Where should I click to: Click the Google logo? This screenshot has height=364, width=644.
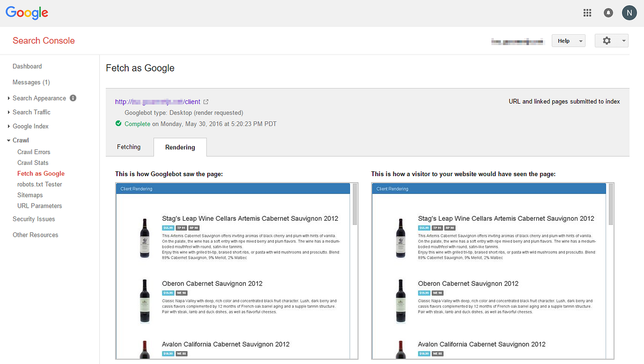click(27, 13)
